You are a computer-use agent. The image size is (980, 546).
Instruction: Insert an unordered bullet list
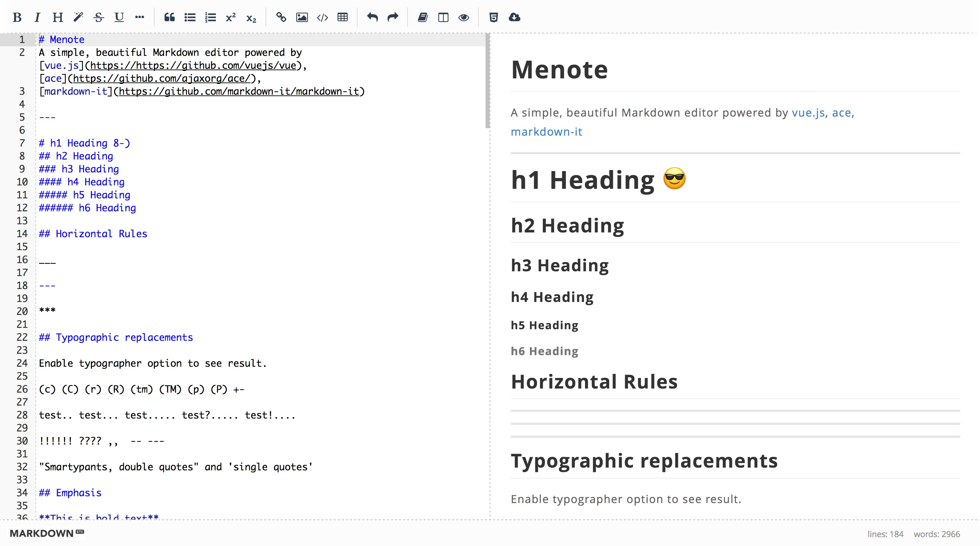coord(190,17)
